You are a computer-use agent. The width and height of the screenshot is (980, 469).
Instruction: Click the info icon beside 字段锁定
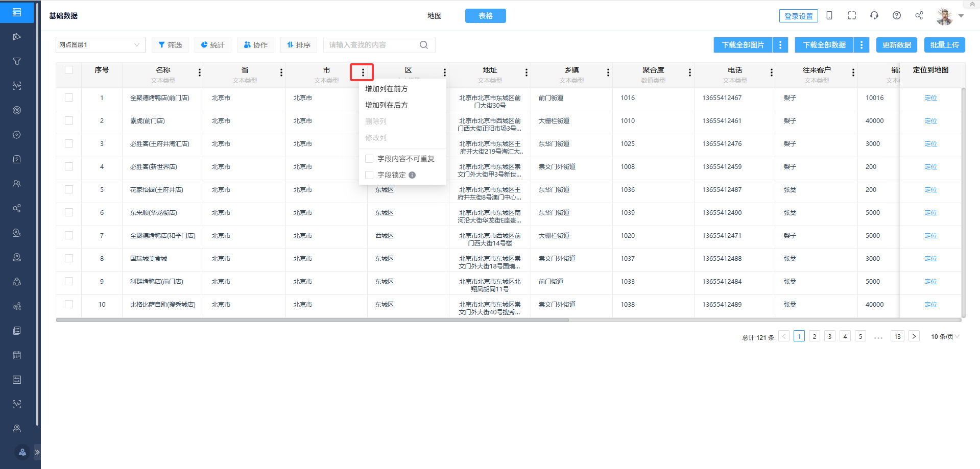pos(412,175)
